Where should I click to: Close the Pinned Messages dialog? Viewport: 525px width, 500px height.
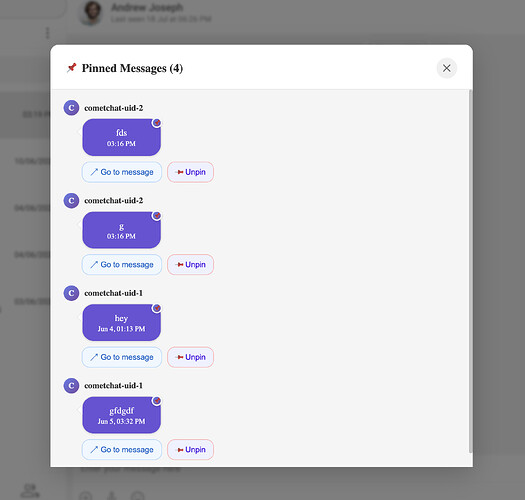(x=446, y=68)
